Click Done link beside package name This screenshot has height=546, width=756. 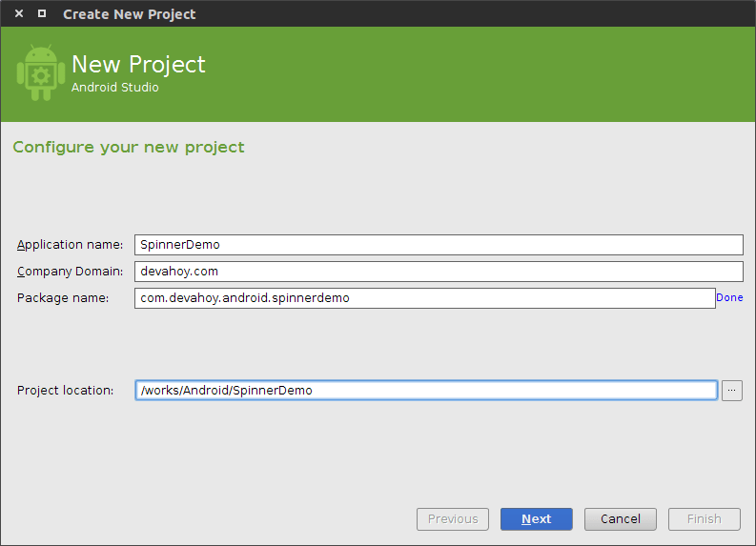coord(729,298)
